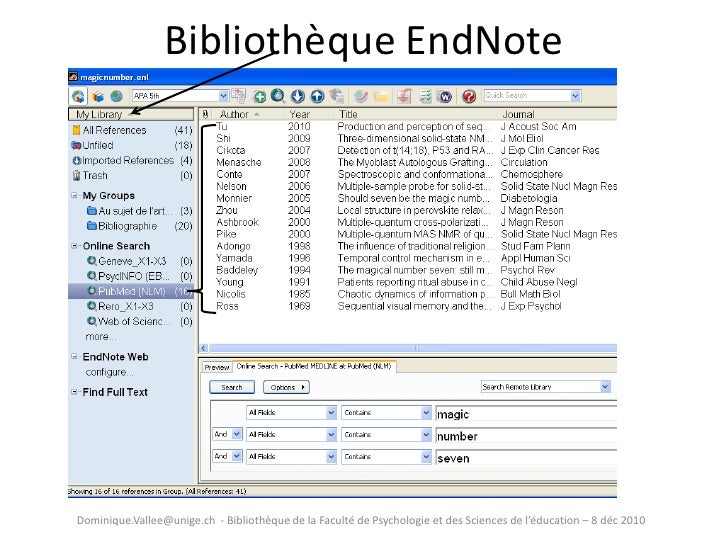Click the Export up-arrow icon
This screenshot has width=728, height=546.
317,96
